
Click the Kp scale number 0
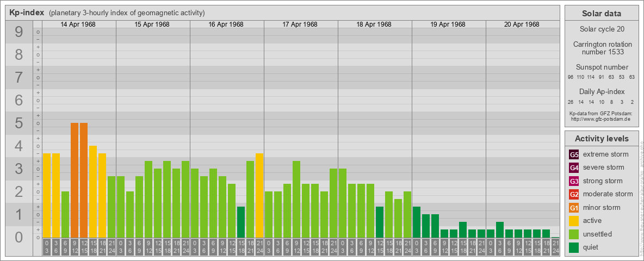pyautogui.click(x=18, y=237)
